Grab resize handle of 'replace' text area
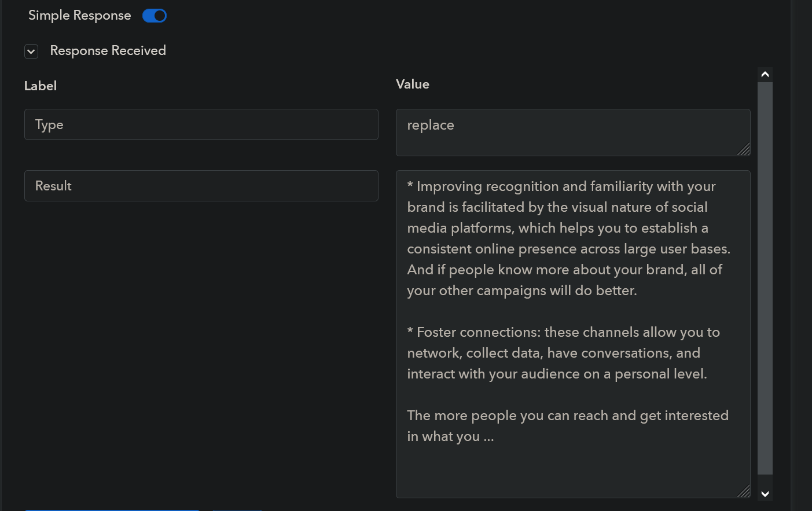Image resolution: width=812 pixels, height=511 pixels. 744,150
